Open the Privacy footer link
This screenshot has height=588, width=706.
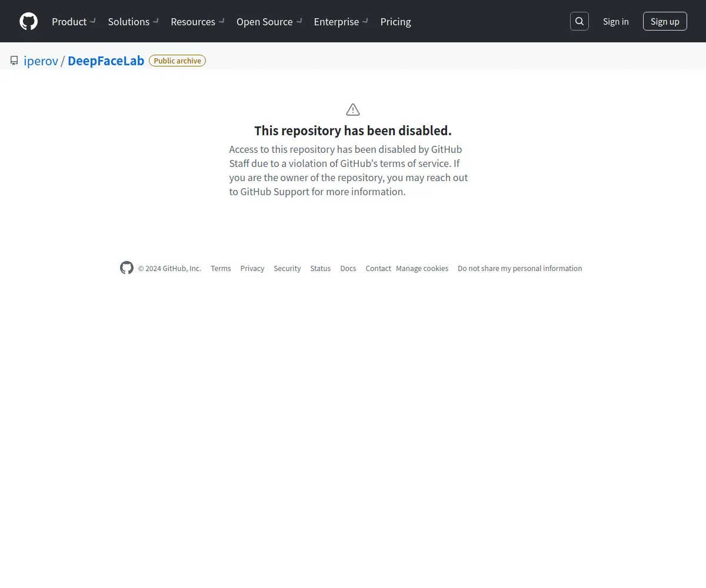click(252, 268)
